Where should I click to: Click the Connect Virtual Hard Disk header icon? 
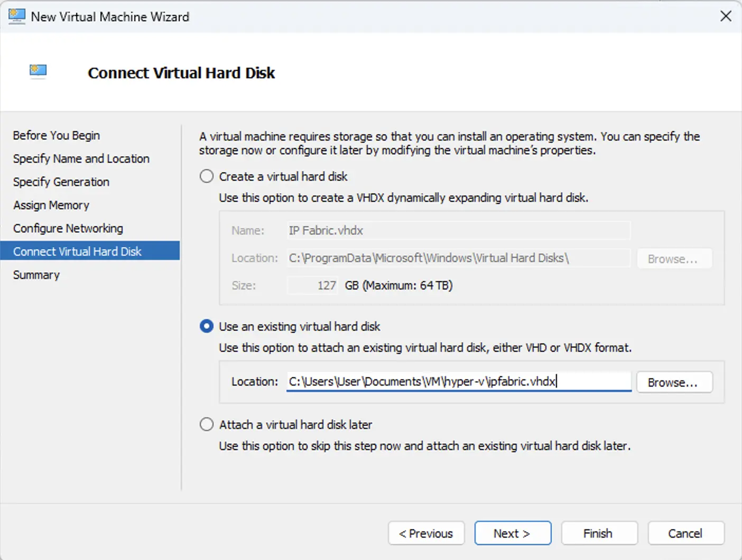[x=38, y=71]
